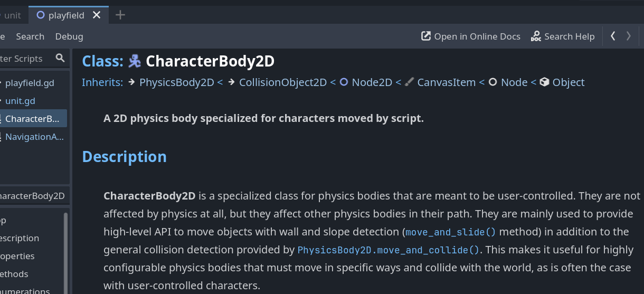The width and height of the screenshot is (644, 294).
Task: Click the Node2D circle icon
Action: [x=344, y=82]
